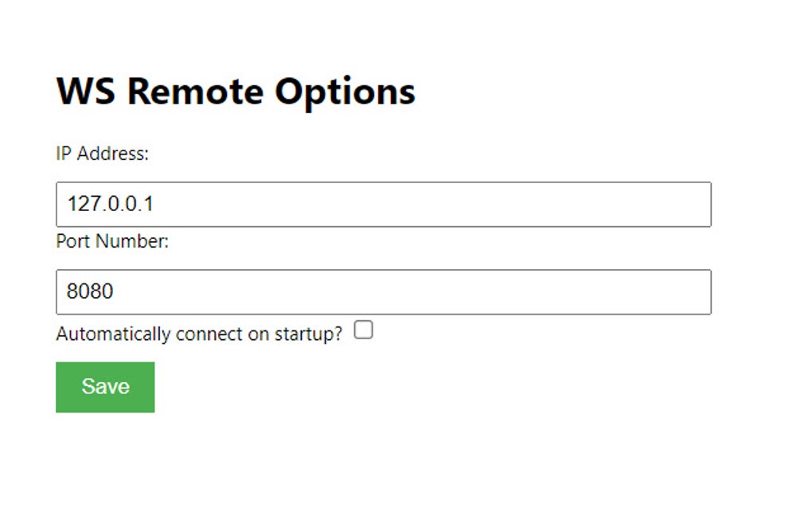Viewport: 812px width, 508px height.
Task: Click the word "Options" in the title
Action: tap(345, 91)
